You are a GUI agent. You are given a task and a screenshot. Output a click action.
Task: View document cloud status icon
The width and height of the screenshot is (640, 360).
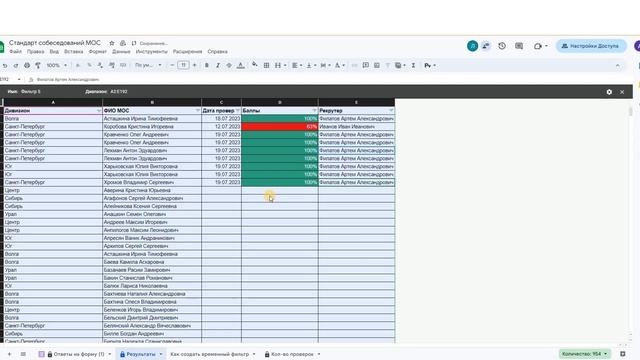pos(134,43)
